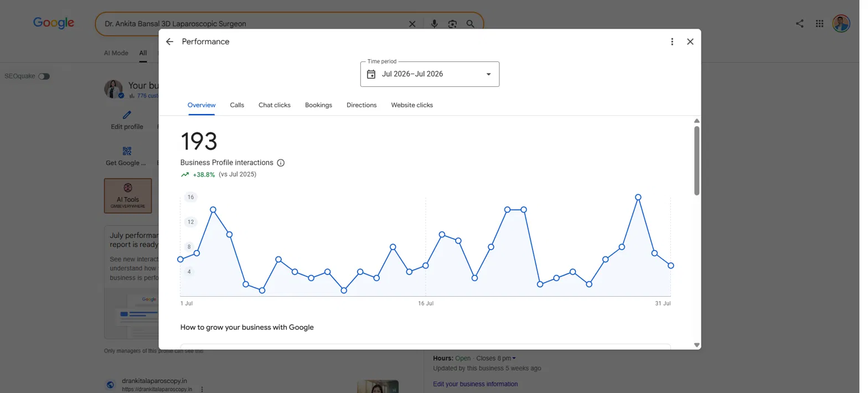This screenshot has height=393, width=868.
Task: Click the Edit your business information link
Action: point(476,384)
